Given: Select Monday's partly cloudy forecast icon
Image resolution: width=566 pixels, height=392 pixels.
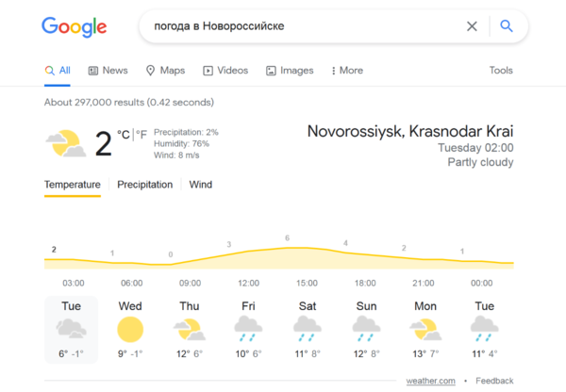Looking at the screenshot, I should tap(424, 329).
